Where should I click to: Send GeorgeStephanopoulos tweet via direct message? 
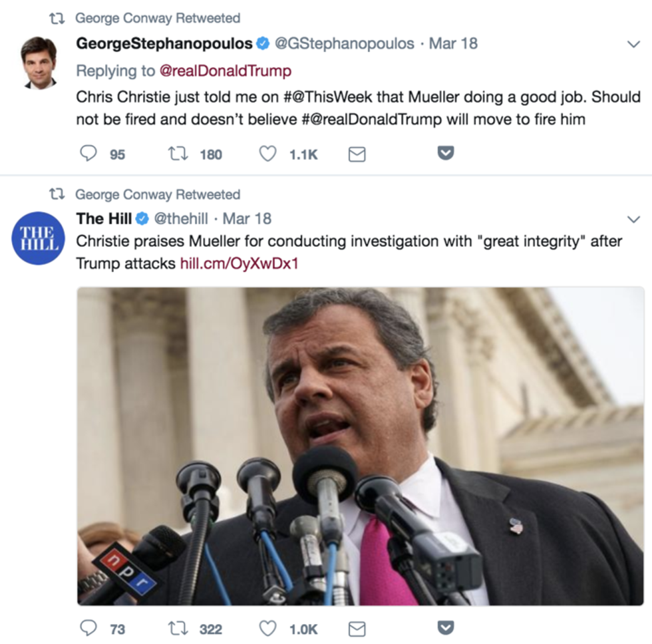(357, 154)
